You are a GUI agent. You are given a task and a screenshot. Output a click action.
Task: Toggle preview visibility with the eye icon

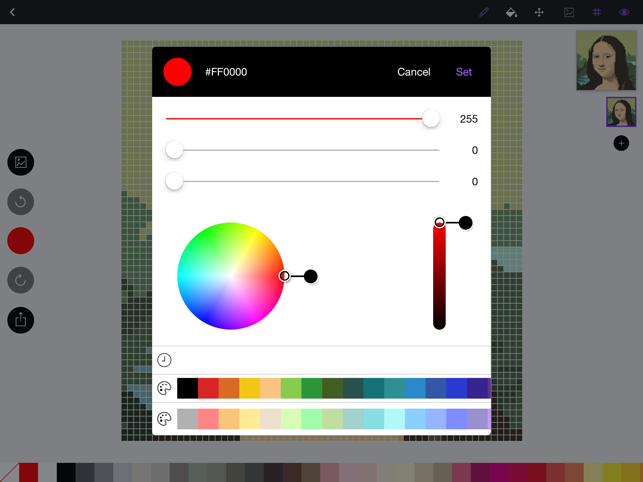coord(625,13)
